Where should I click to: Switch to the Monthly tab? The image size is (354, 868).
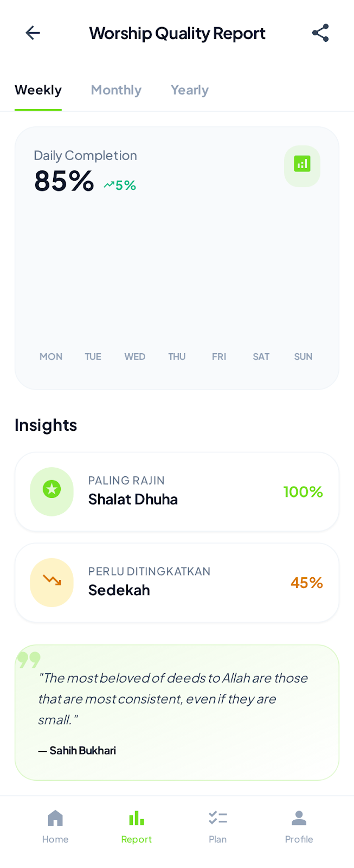(116, 90)
